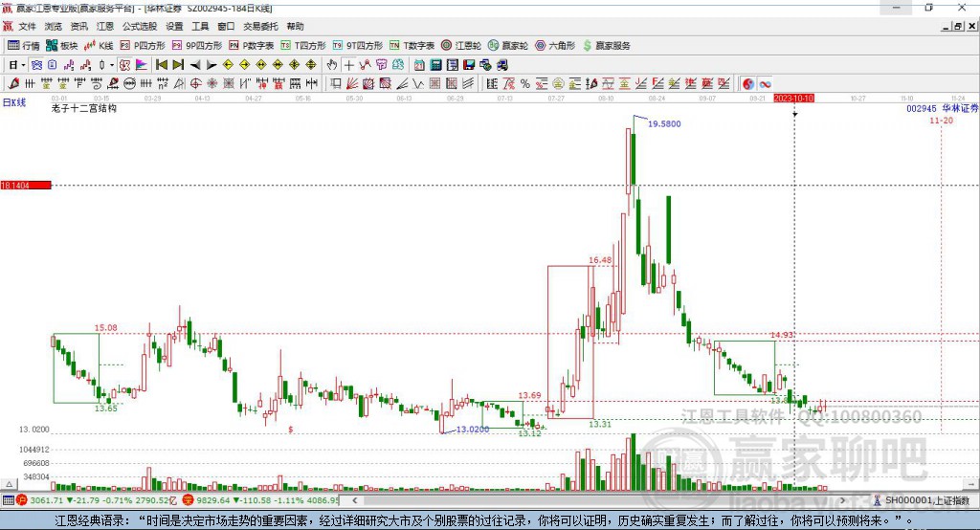Open the 交易委托 menu
This screenshot has height=530, width=980.
260,26
